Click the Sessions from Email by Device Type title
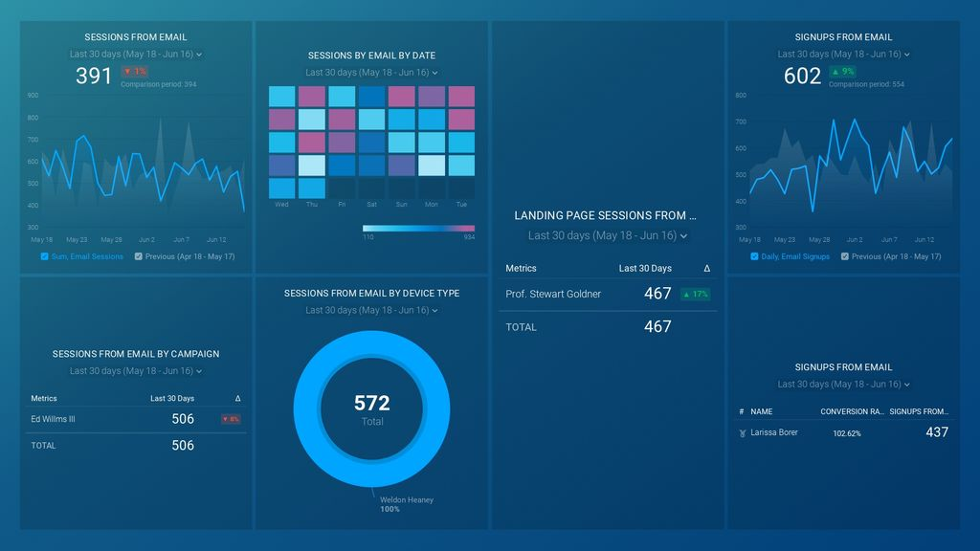This screenshot has height=551, width=980. 371,294
